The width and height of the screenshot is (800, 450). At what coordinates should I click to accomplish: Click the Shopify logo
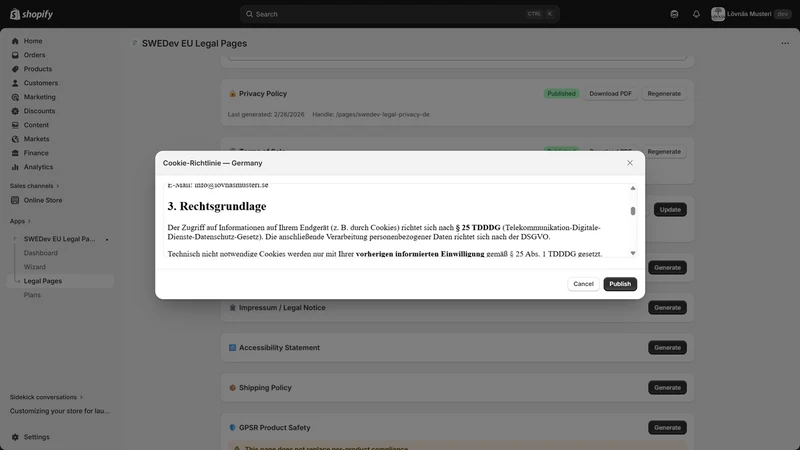tap(31, 14)
